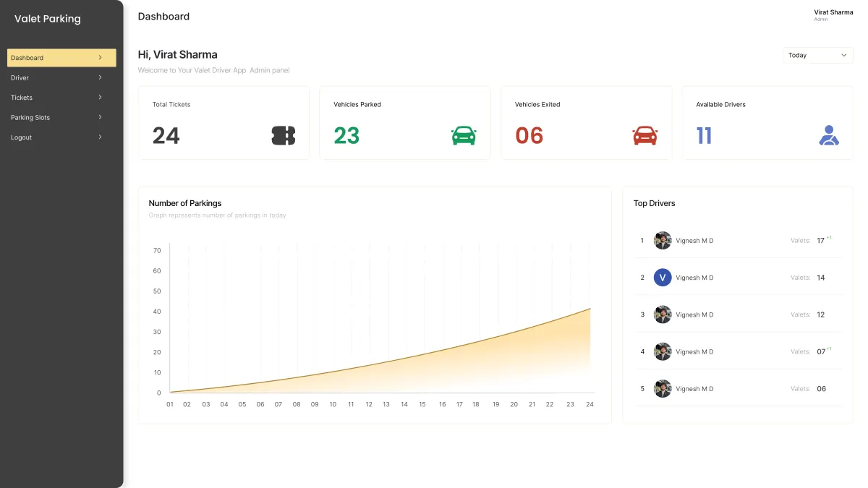Image resolution: width=868 pixels, height=488 pixels.
Task: Click the red Vehicles Exited car icon
Action: [644, 135]
